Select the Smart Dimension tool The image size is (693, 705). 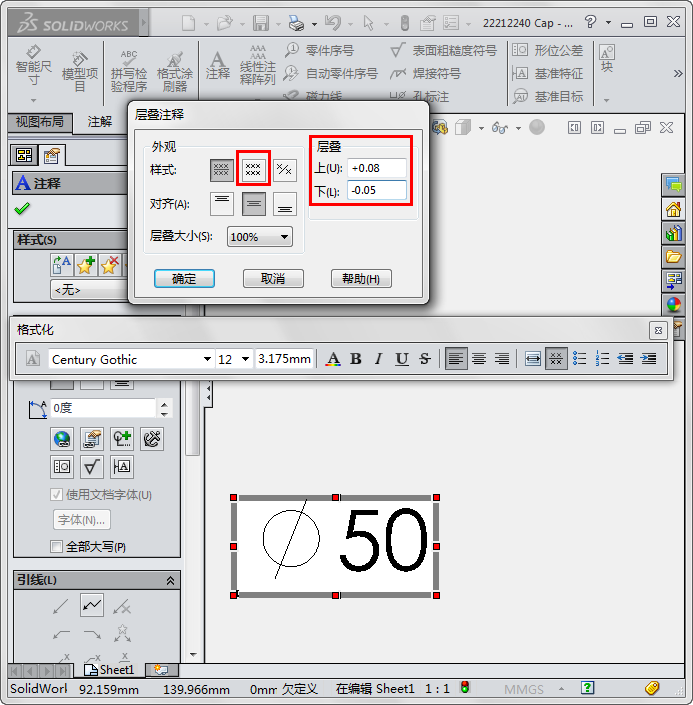pyautogui.click(x=34, y=66)
